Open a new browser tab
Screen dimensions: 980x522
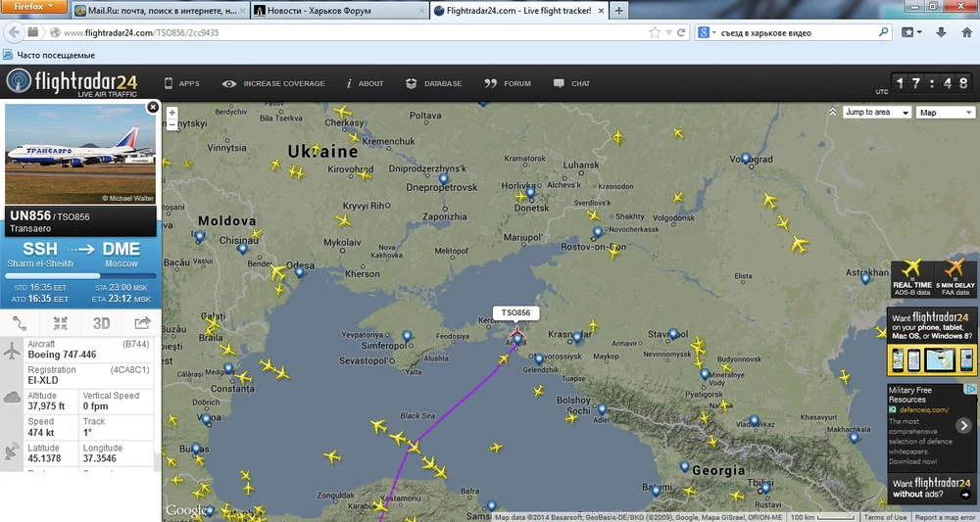pos(618,11)
